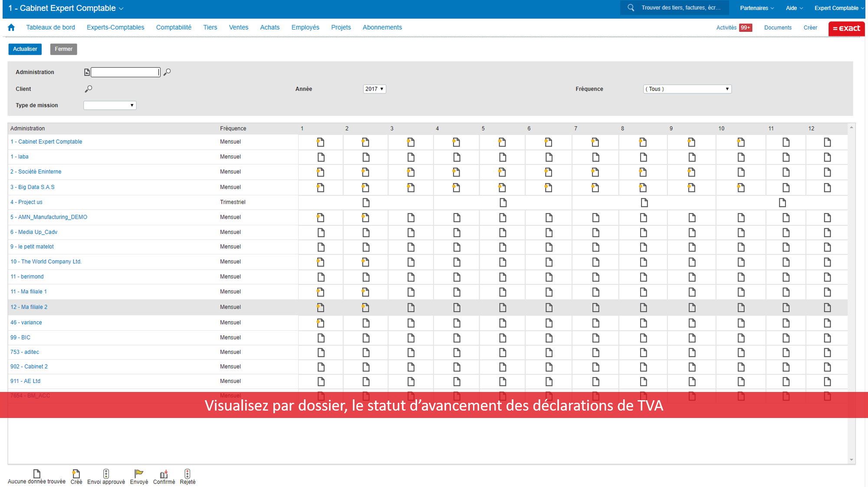
Task: Click the search icon next to Administration field
Action: pos(168,72)
